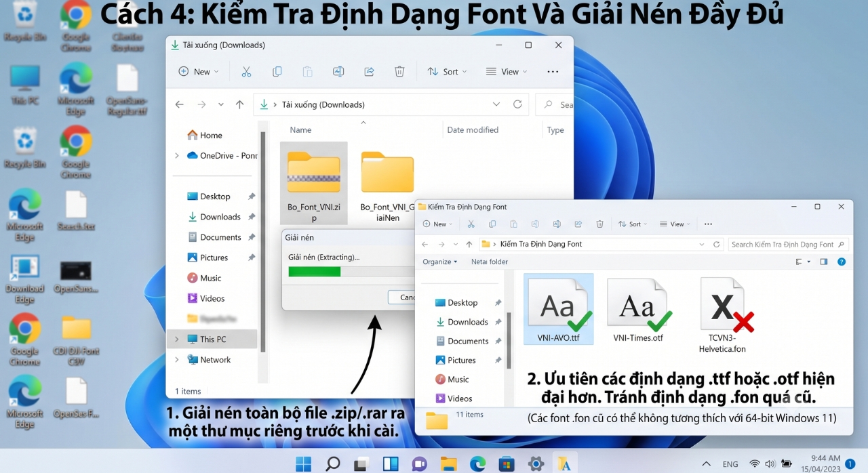Open Settings gear on taskbar

tap(536, 464)
